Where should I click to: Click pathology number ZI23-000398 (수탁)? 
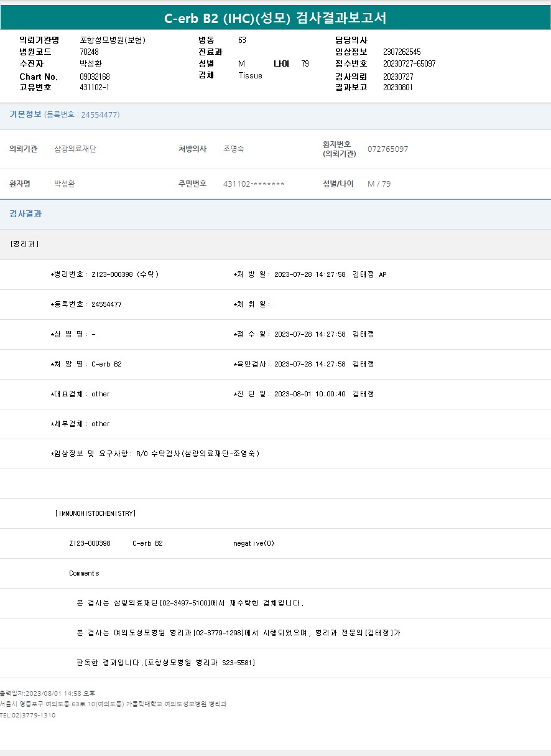point(124,274)
